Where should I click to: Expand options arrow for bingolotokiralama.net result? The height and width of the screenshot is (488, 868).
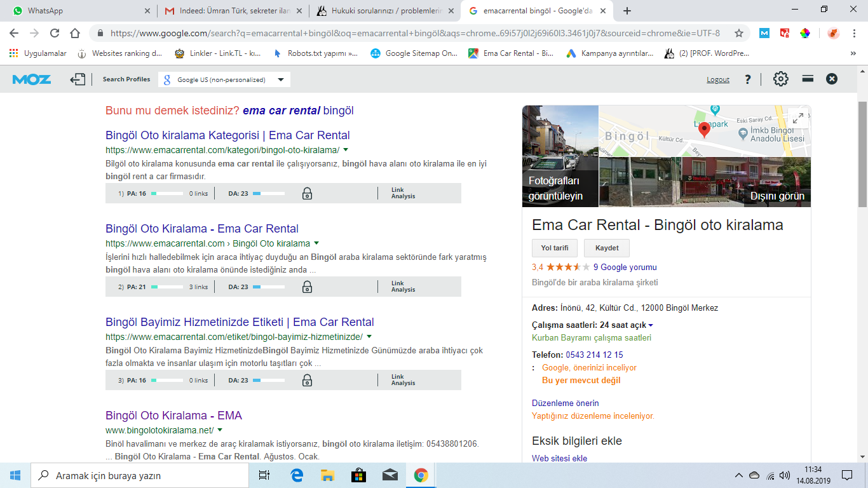pyautogui.click(x=220, y=430)
